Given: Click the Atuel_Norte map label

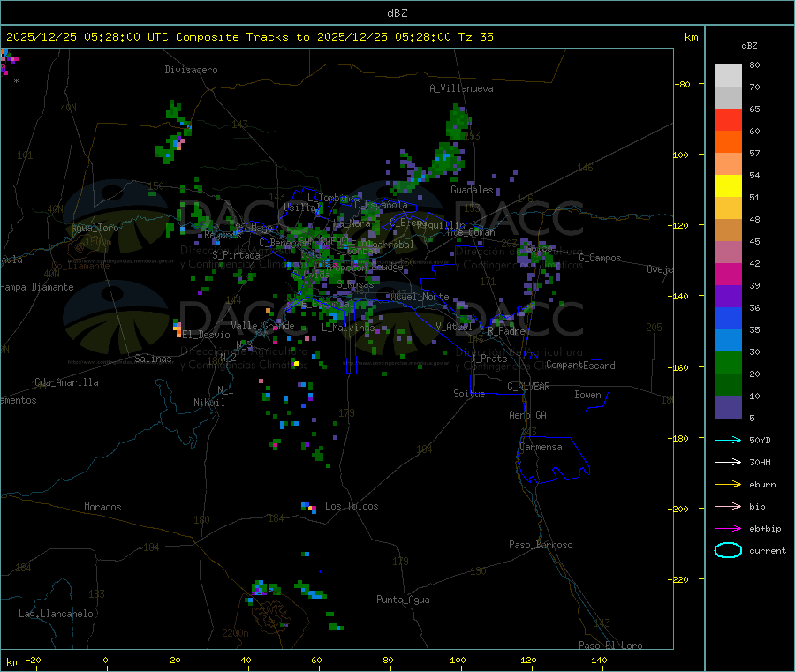Looking at the screenshot, I should (420, 297).
